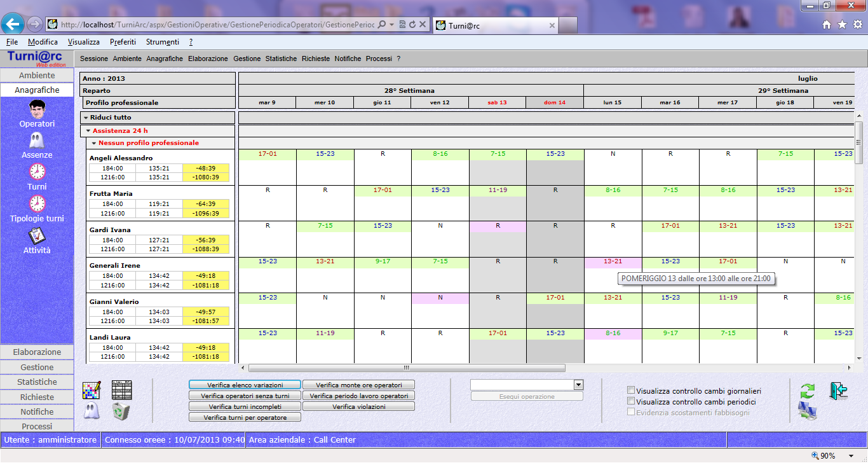Open the browser Preferiti menu
The image size is (868, 463).
(x=123, y=42)
